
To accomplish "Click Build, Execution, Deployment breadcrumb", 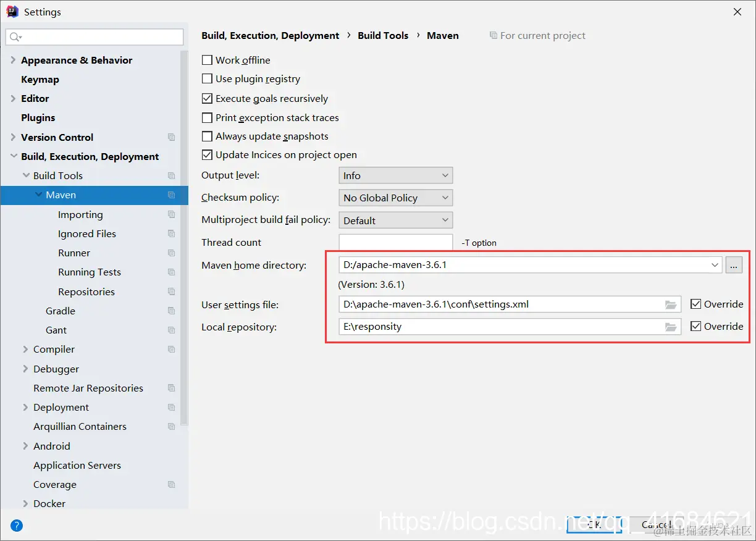I will pyautogui.click(x=271, y=36).
